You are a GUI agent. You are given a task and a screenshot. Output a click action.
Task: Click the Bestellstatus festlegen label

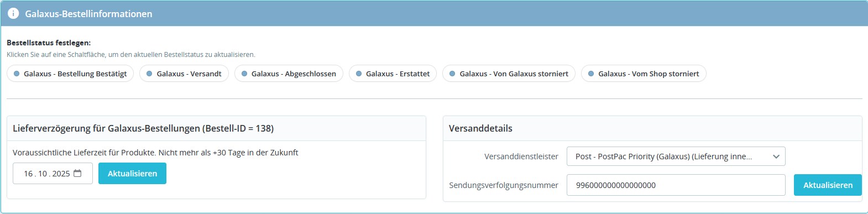(49, 43)
